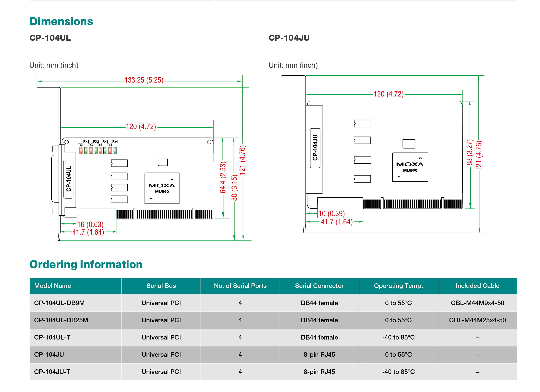
Task: Click the CBL-M44M25x4-50 cable cell
Action: click(x=477, y=320)
